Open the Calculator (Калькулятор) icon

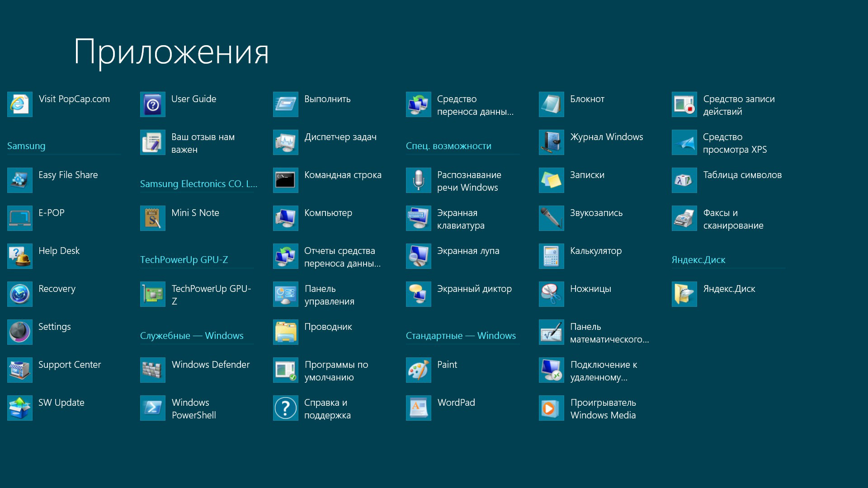click(x=551, y=256)
